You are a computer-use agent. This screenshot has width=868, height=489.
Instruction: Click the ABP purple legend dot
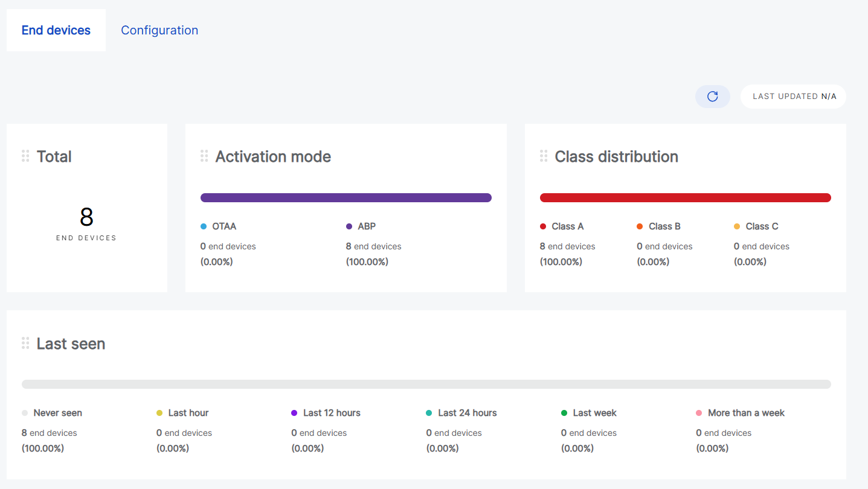tap(349, 226)
